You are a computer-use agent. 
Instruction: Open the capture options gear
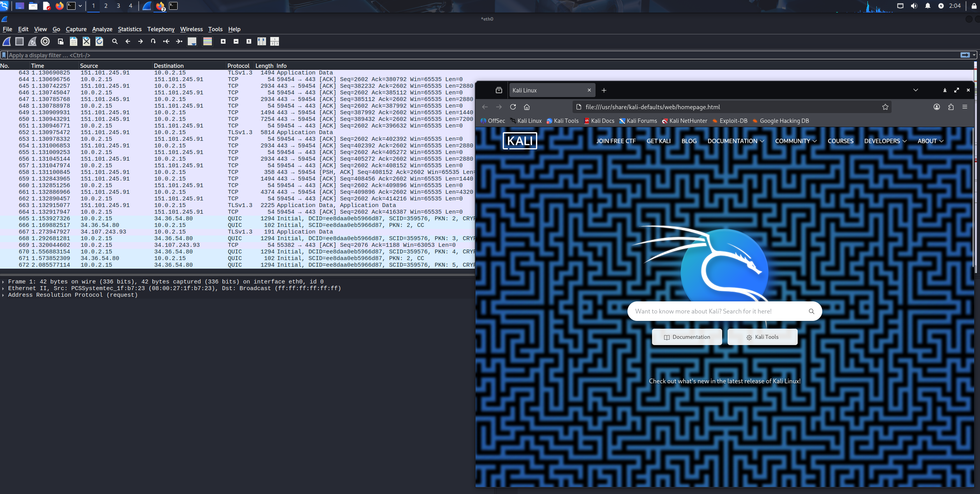45,41
